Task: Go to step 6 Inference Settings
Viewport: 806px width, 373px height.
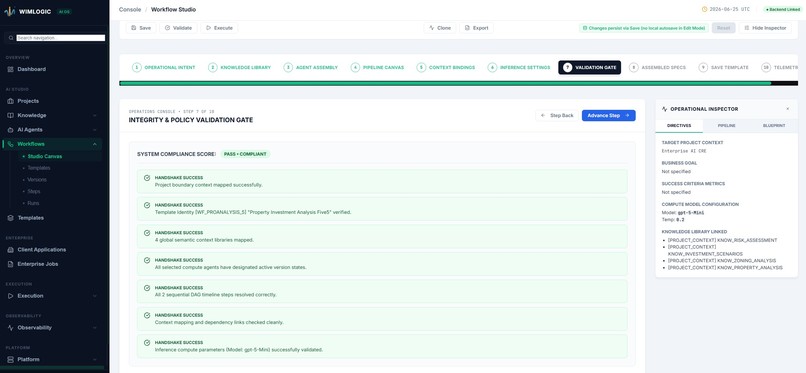Action: point(519,67)
